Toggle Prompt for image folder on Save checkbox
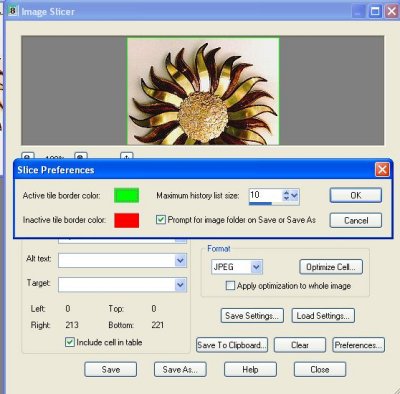Screen dimensions: 400x394 tap(161, 220)
